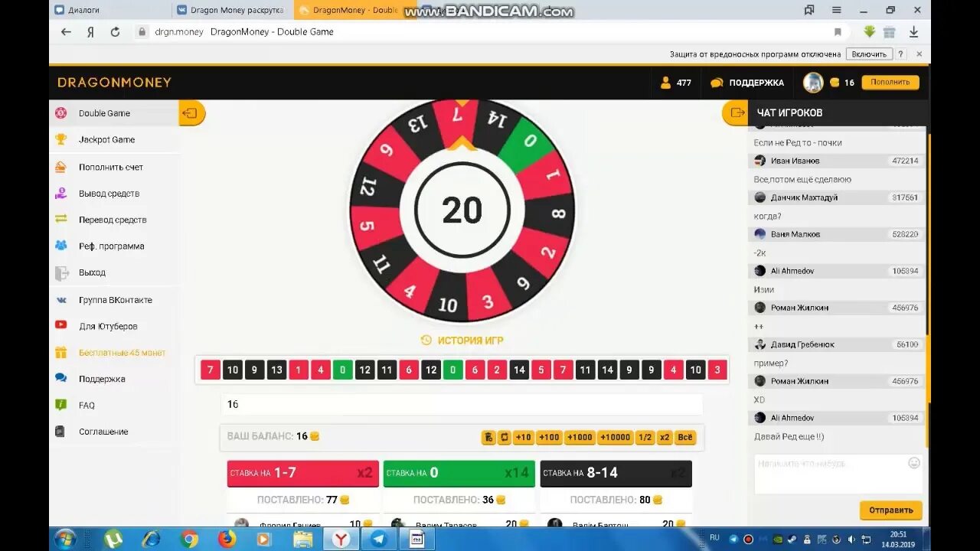The height and width of the screenshot is (551, 980).
Task: Open Jackpot Game menu label
Action: point(106,139)
